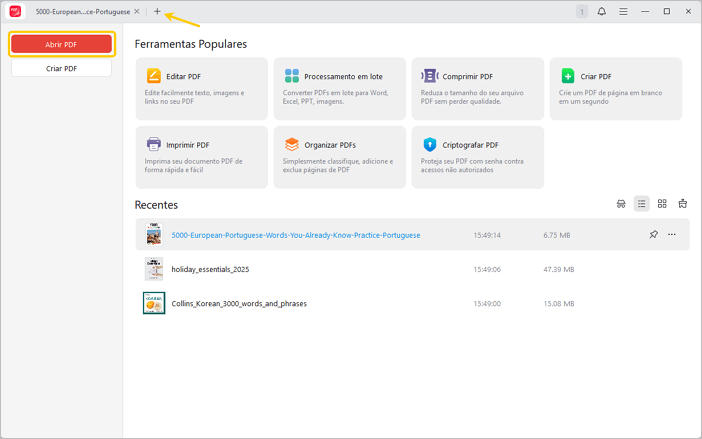Viewport: 702px width, 439px height.
Task: Open the Comprimir PDF card
Action: (x=478, y=89)
